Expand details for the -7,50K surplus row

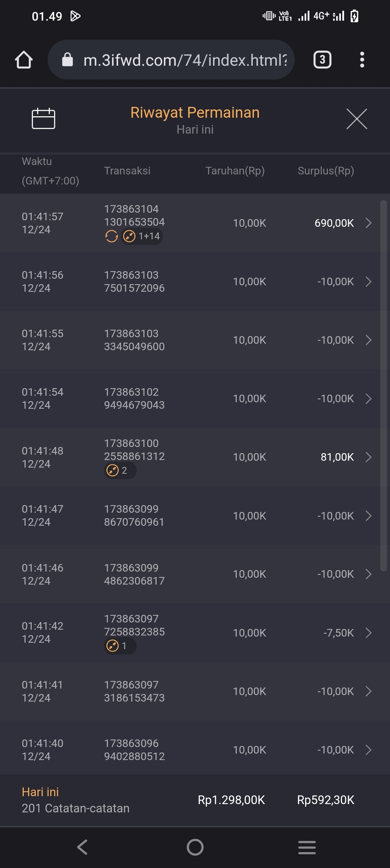[368, 633]
